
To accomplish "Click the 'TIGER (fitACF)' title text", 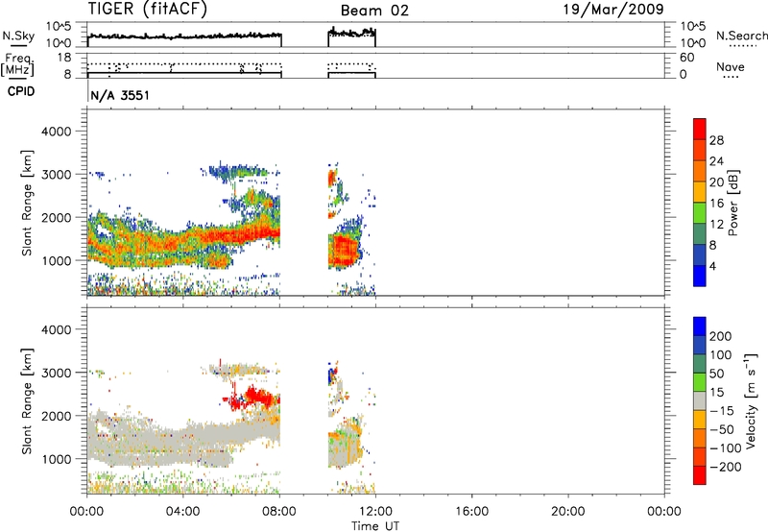I will pyautogui.click(x=148, y=9).
